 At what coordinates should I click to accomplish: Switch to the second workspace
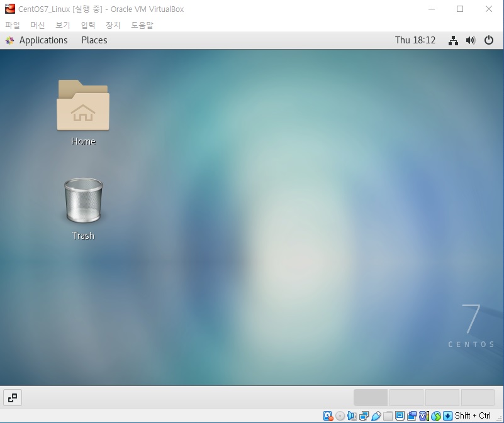406,398
